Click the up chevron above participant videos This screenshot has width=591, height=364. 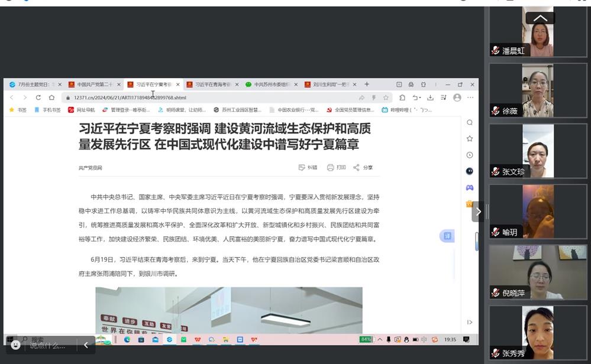point(540,18)
